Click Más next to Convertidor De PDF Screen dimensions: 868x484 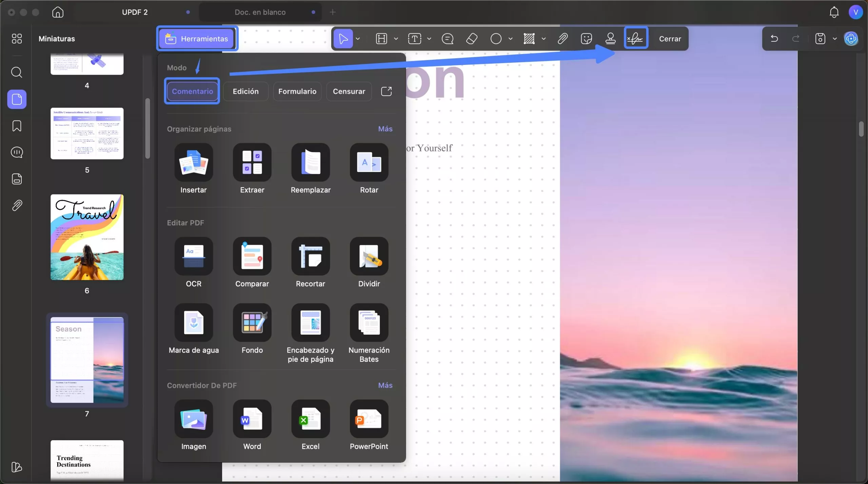click(385, 386)
